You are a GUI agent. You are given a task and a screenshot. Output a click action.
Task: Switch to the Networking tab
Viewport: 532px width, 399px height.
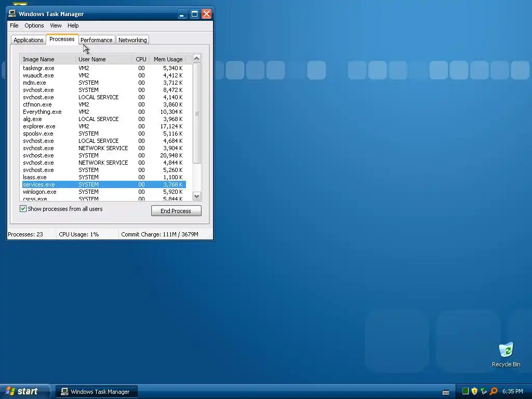(x=132, y=40)
